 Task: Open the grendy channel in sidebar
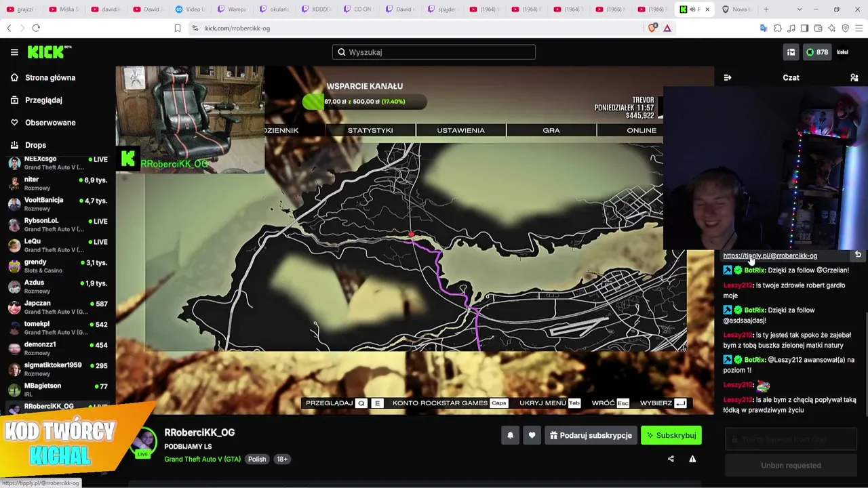pyautogui.click(x=58, y=266)
